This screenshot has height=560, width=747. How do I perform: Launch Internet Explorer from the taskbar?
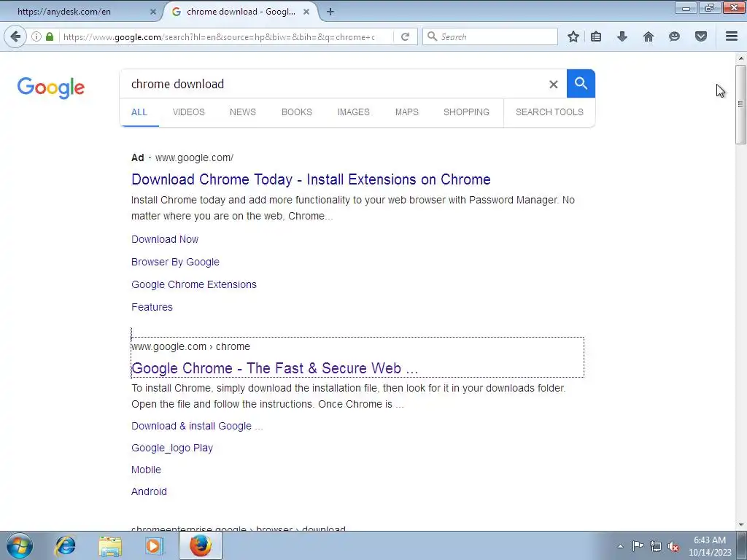coord(65,545)
